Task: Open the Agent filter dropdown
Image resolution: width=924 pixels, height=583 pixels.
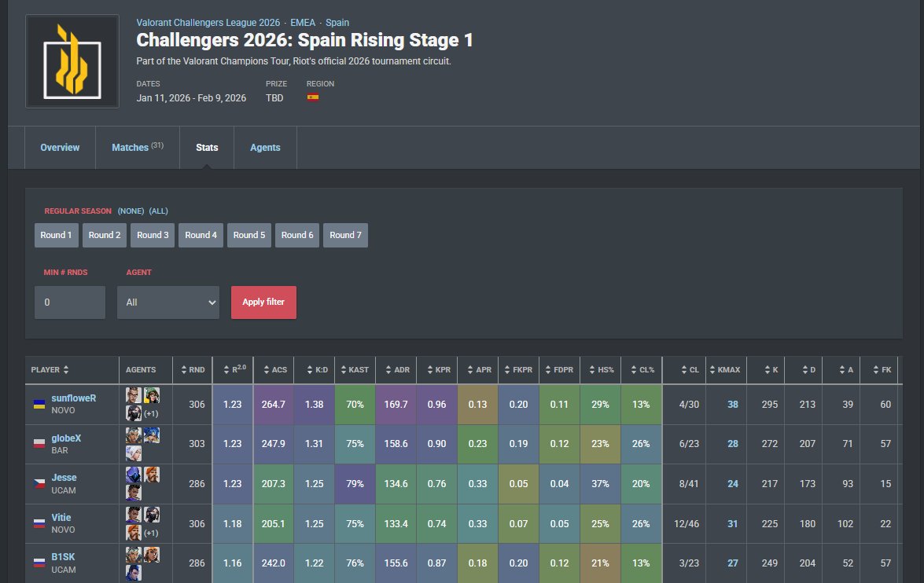Action: click(x=168, y=302)
